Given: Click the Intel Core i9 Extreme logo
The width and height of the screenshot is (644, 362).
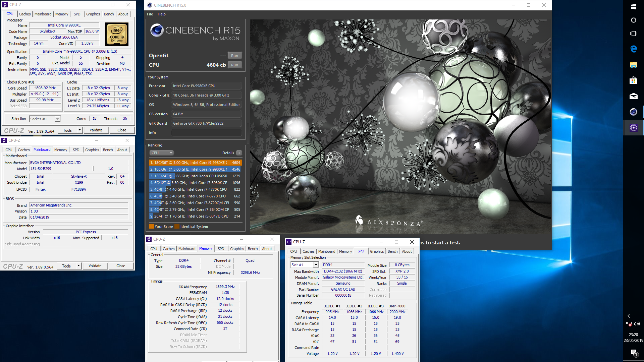Looking at the screenshot, I should [x=117, y=34].
